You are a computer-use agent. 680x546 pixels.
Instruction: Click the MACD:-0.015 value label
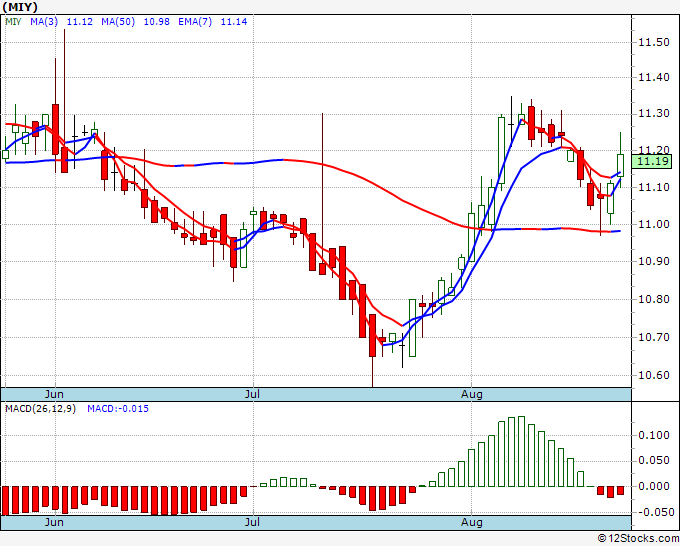click(118, 409)
